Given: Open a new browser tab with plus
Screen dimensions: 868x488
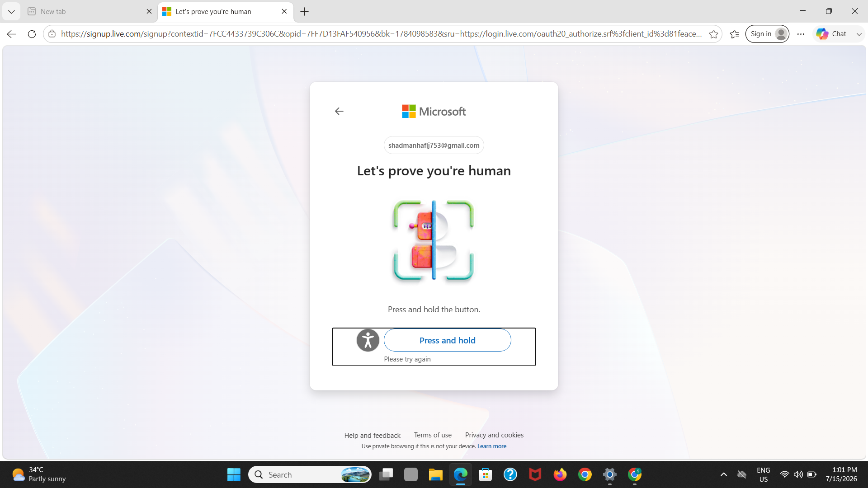Looking at the screenshot, I should pyautogui.click(x=305, y=12).
